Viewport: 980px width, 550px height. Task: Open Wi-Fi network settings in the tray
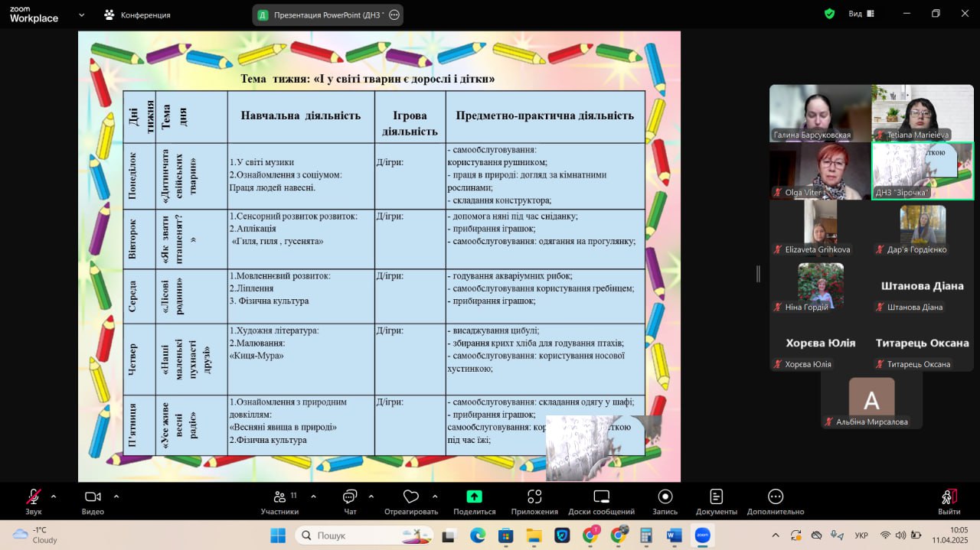point(886,535)
